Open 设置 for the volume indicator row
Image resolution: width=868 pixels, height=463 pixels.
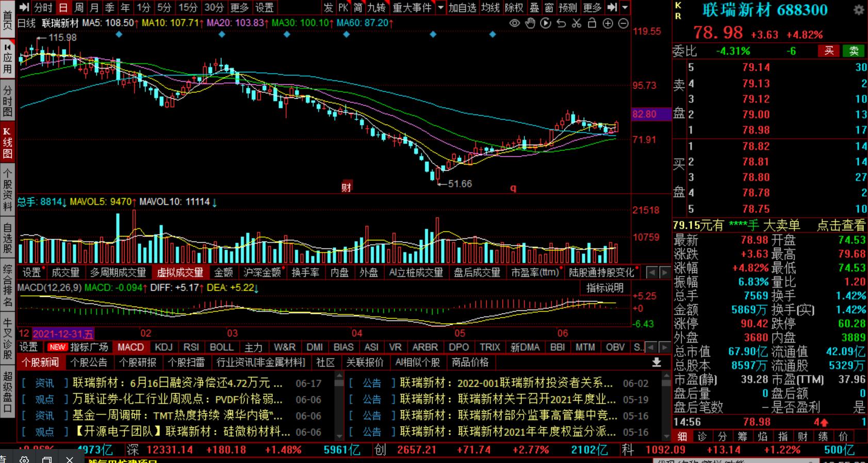coord(31,273)
